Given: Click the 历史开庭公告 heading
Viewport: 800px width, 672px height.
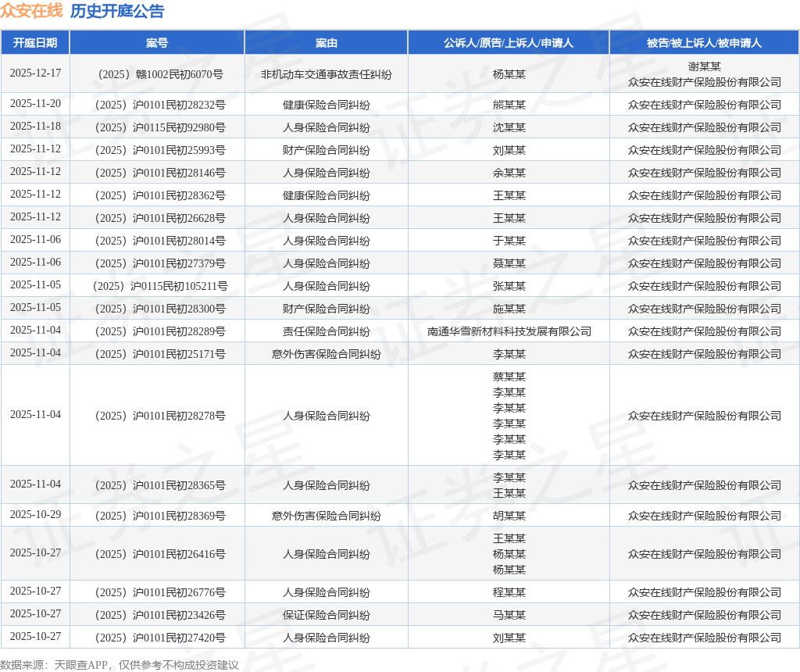Looking at the screenshot, I should click(x=117, y=11).
